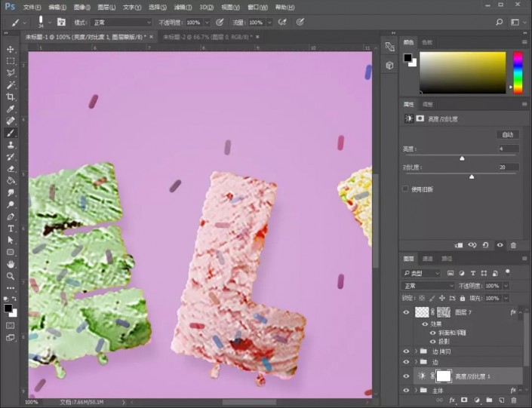The width and height of the screenshot is (532, 408).
Task: Check the 使用旧版 checkbox
Action: [x=405, y=189]
